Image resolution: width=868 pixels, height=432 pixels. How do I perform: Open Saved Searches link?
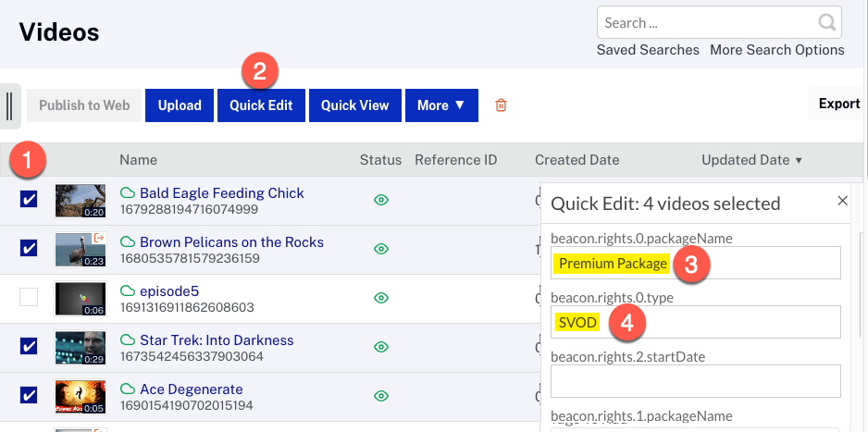(648, 50)
